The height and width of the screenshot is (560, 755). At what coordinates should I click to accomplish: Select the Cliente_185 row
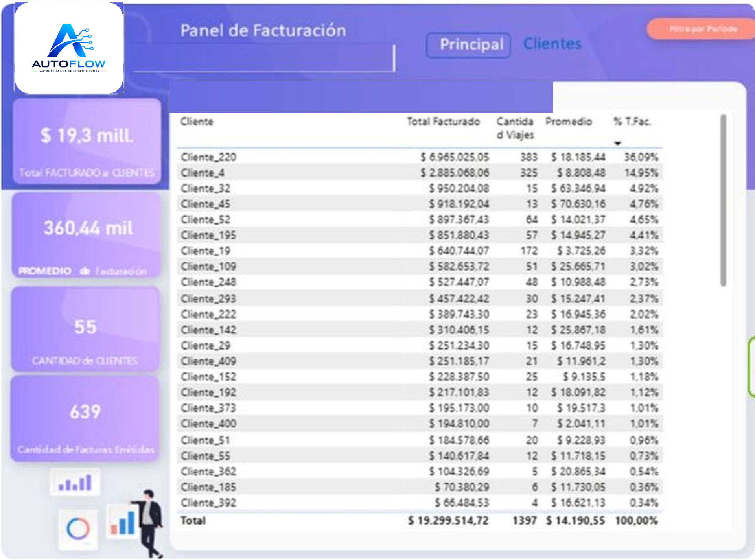point(420,487)
